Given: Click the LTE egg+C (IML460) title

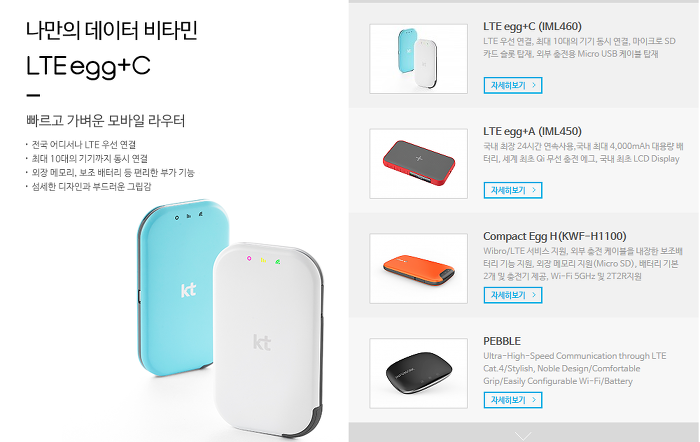Looking at the screenshot, I should click(532, 27).
